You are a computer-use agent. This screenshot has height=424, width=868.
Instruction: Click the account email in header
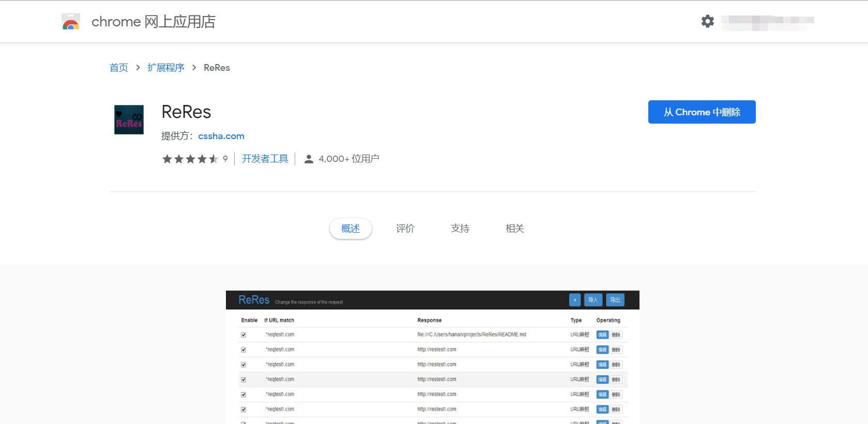[x=768, y=22]
